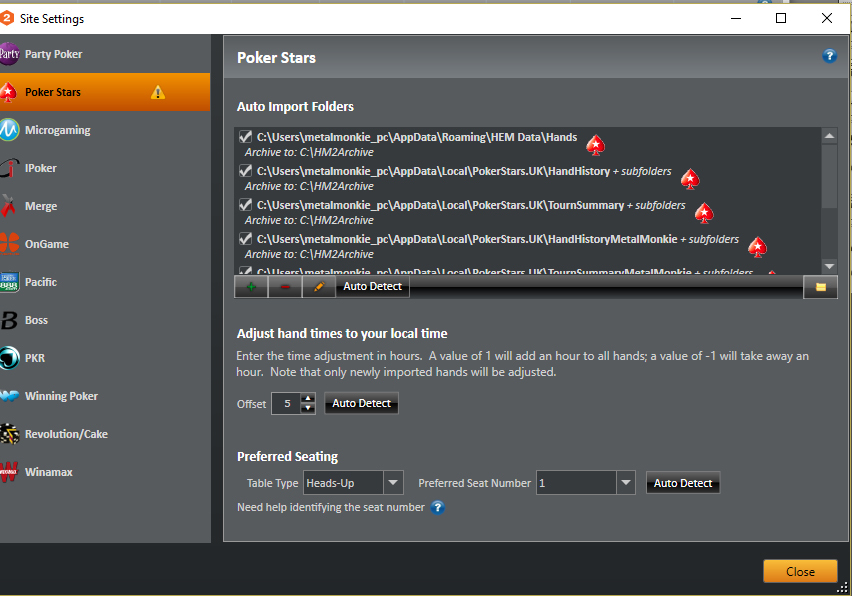The image size is (852, 596).
Task: Select the PokerStars.UK\TournSummary folder path
Action: (440, 205)
